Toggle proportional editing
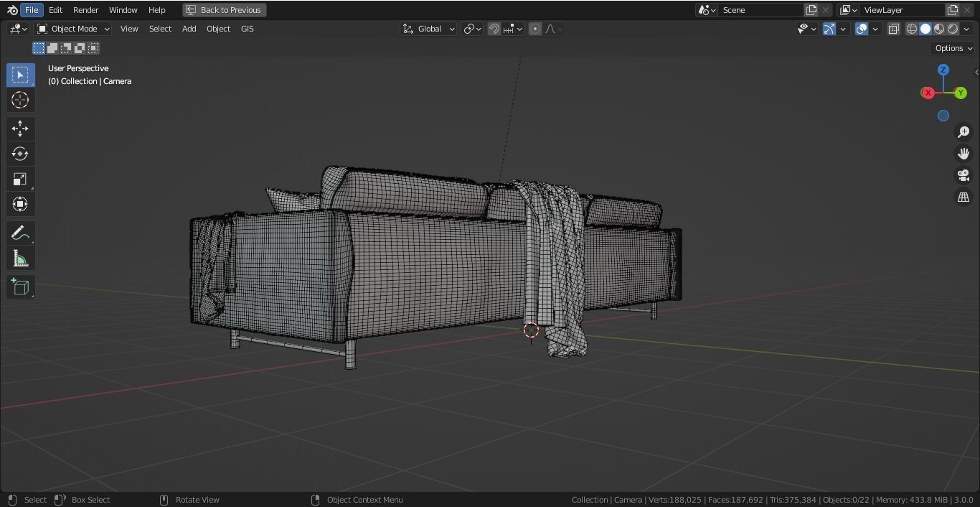Viewport: 980px width, 507px height. tap(535, 29)
